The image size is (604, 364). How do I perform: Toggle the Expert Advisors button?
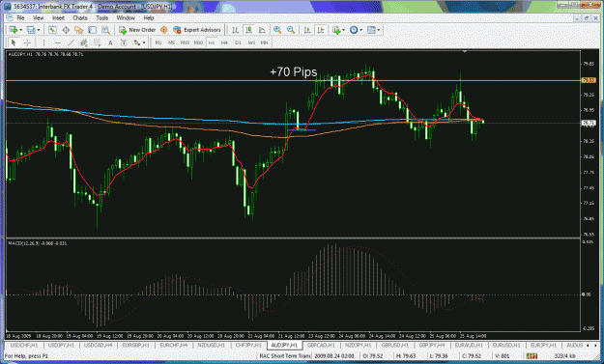point(197,30)
